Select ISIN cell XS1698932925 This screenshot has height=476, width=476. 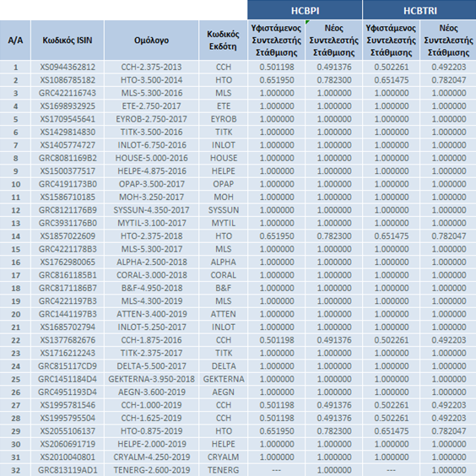pos(68,106)
